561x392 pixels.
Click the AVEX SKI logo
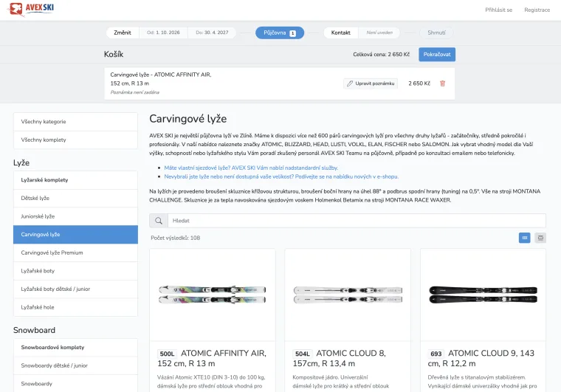click(x=32, y=9)
